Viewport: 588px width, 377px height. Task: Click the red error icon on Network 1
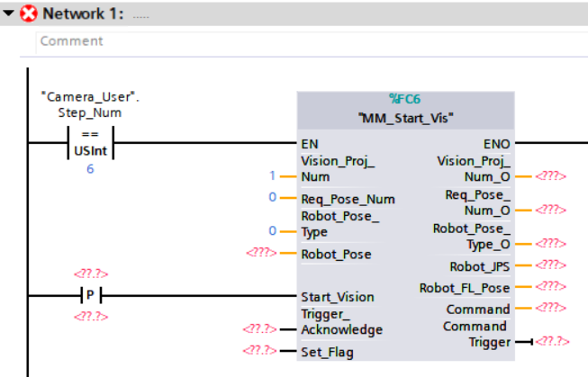click(x=29, y=13)
